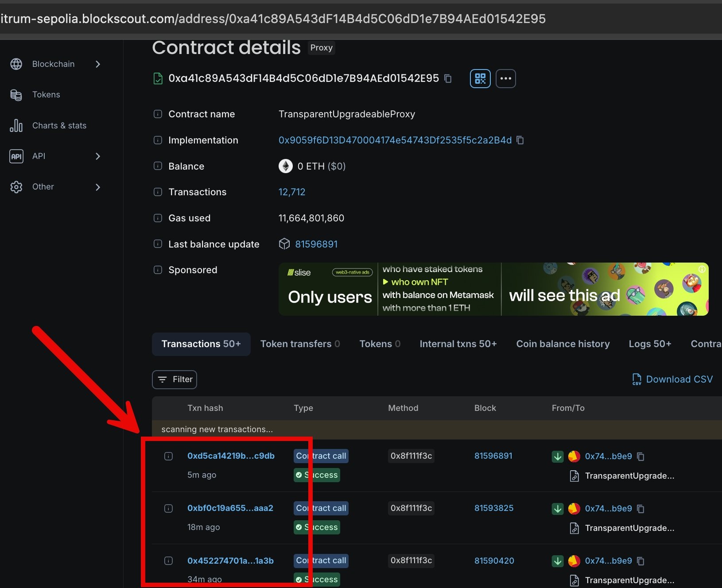Screen dimensions: 722x588
Task: Open implementation address 0x9059f6D13D47... link
Action: [395, 140]
